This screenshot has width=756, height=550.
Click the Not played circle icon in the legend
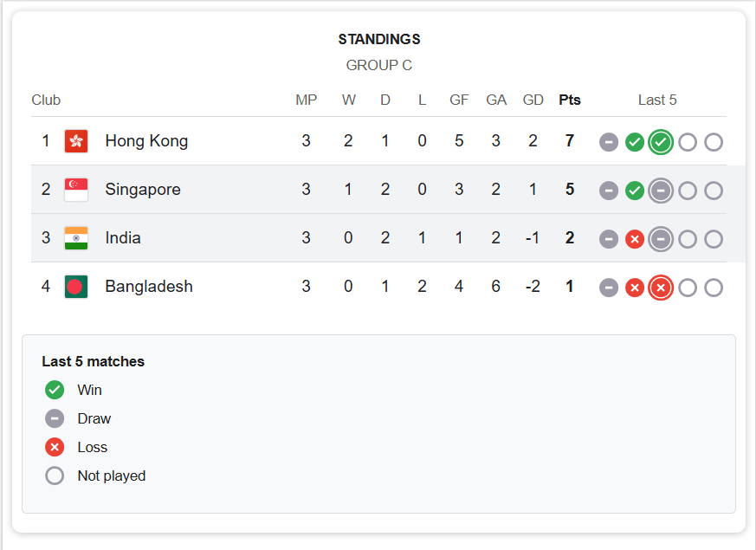[x=55, y=476]
